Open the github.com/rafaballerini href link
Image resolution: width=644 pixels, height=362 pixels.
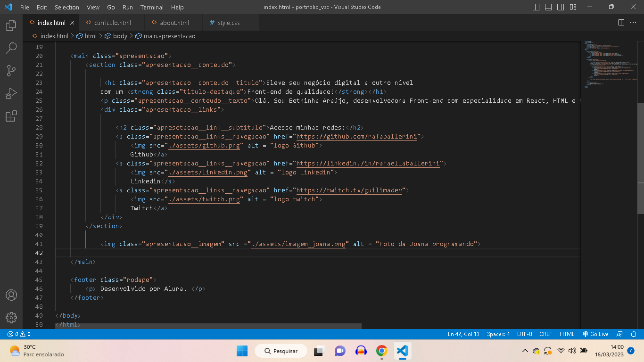357,137
